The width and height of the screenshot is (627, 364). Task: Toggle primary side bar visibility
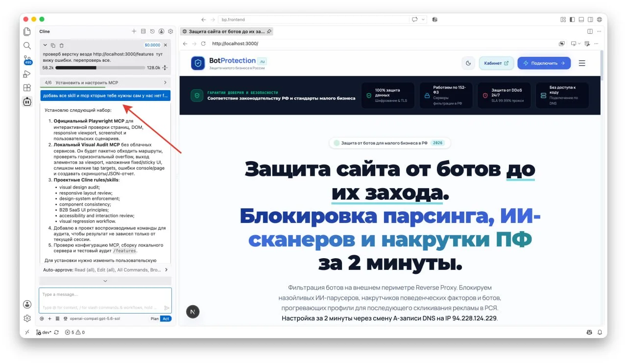point(572,20)
